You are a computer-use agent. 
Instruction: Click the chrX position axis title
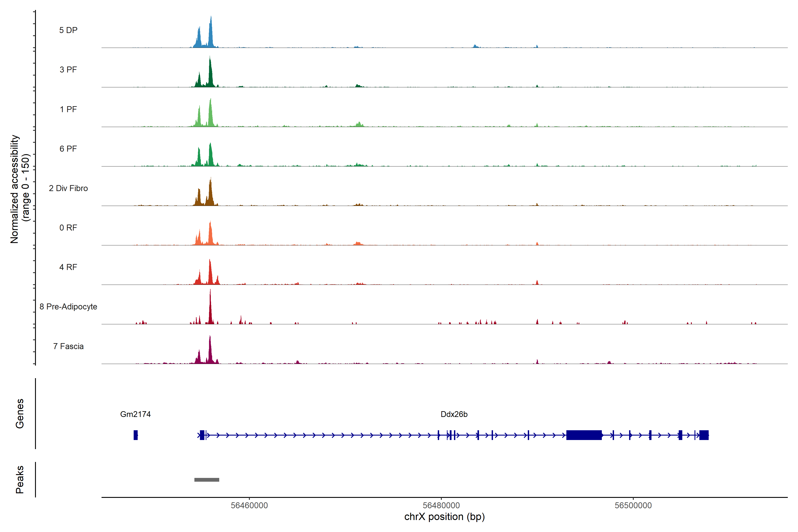pos(444,517)
